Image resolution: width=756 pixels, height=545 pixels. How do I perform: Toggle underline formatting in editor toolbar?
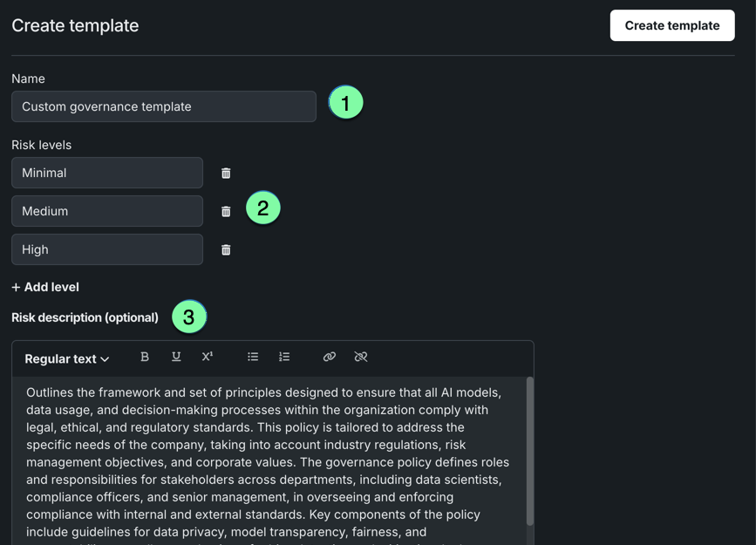(176, 357)
